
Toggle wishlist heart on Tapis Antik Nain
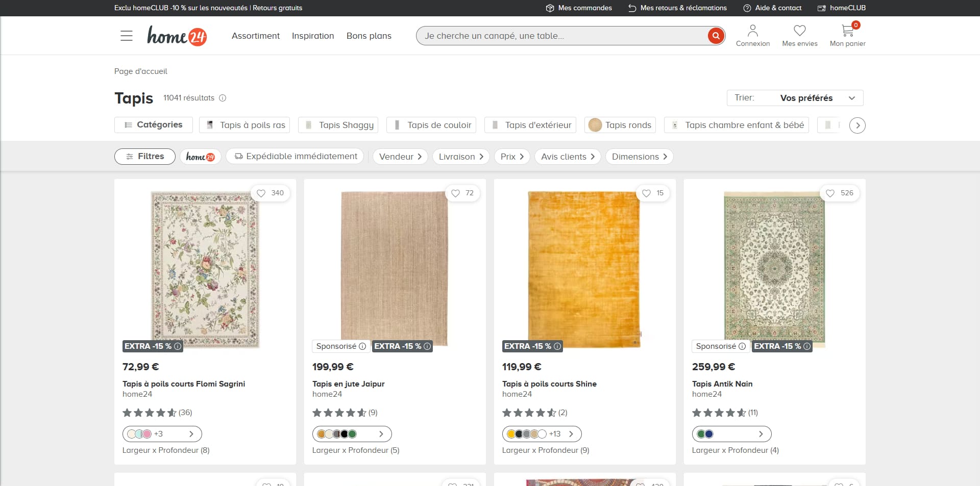click(830, 193)
